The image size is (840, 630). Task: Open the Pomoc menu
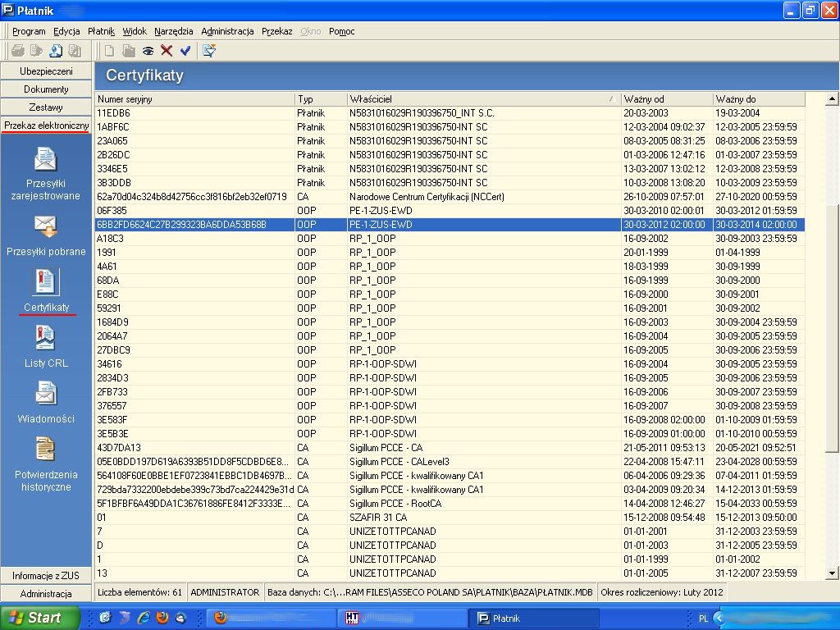click(x=342, y=31)
